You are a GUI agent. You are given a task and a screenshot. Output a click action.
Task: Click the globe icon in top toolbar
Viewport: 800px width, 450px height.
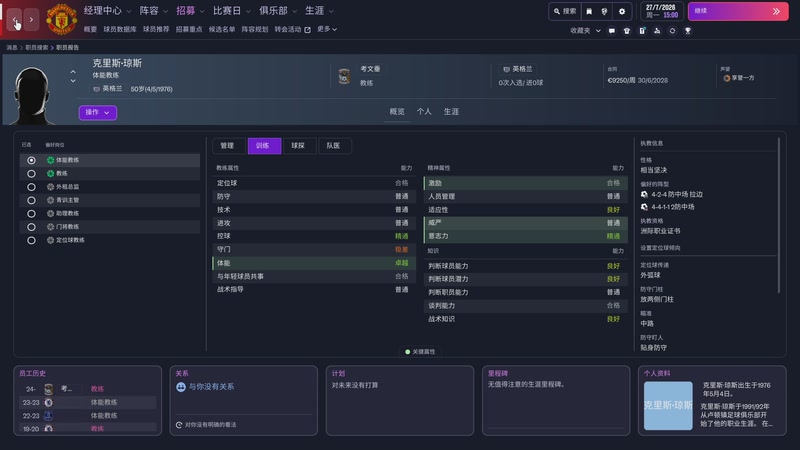(x=605, y=11)
